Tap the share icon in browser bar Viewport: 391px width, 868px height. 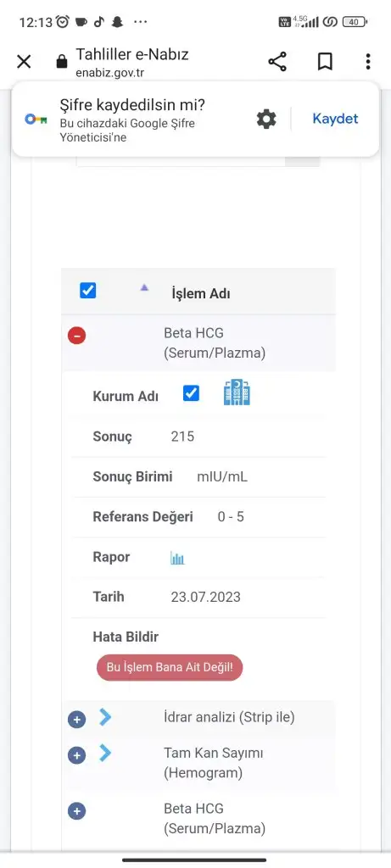coord(277,61)
